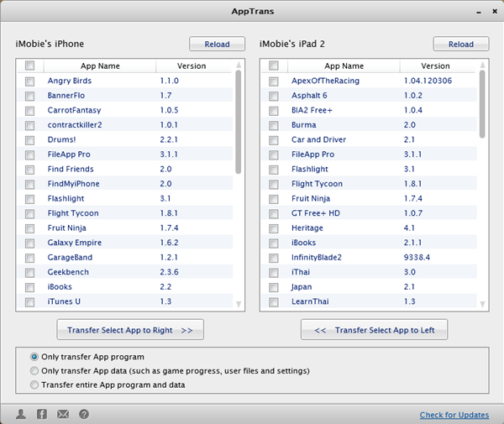The width and height of the screenshot is (504, 424).
Task: Reload the iMobie's iPhone app list
Action: click(x=217, y=44)
